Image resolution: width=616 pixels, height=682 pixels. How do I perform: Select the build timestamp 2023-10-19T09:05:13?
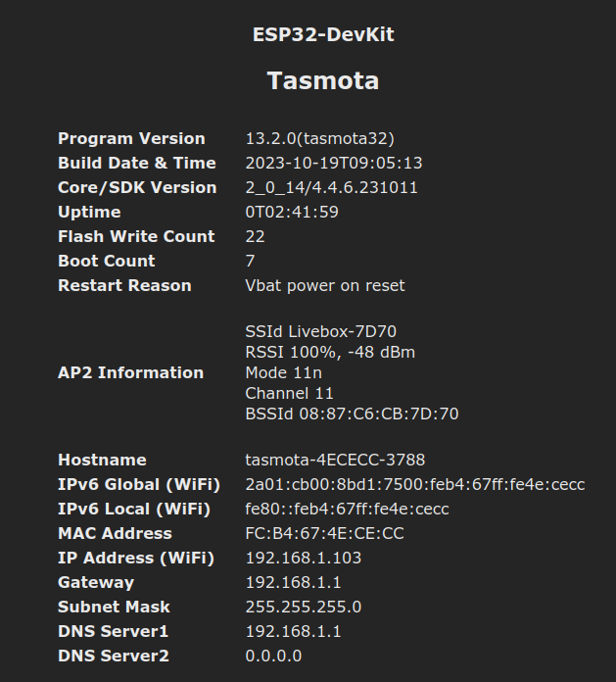[x=334, y=163]
